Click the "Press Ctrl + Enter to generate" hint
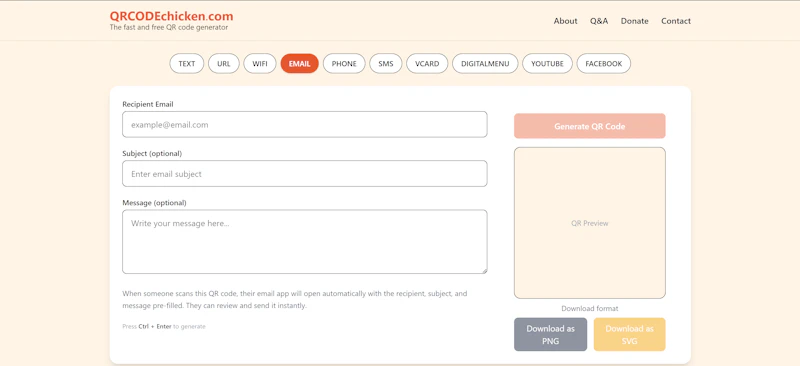This screenshot has width=800, height=366. 164,326
